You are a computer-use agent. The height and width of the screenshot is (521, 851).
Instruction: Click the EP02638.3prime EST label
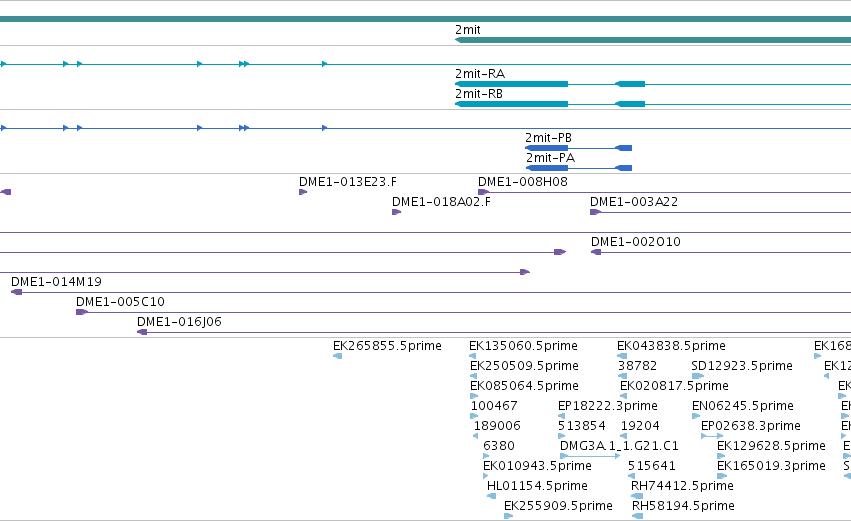click(751, 427)
